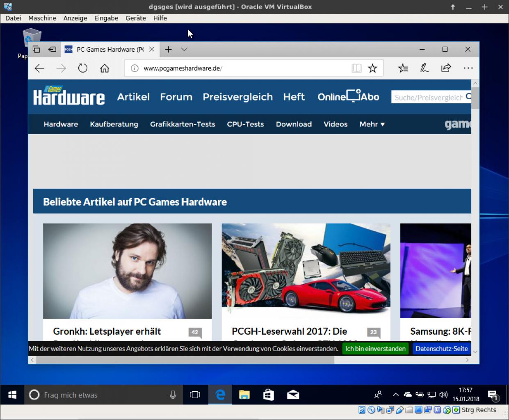This screenshot has height=420, width=509.
Task: Expand the Mehr dropdown menu
Action: point(372,124)
